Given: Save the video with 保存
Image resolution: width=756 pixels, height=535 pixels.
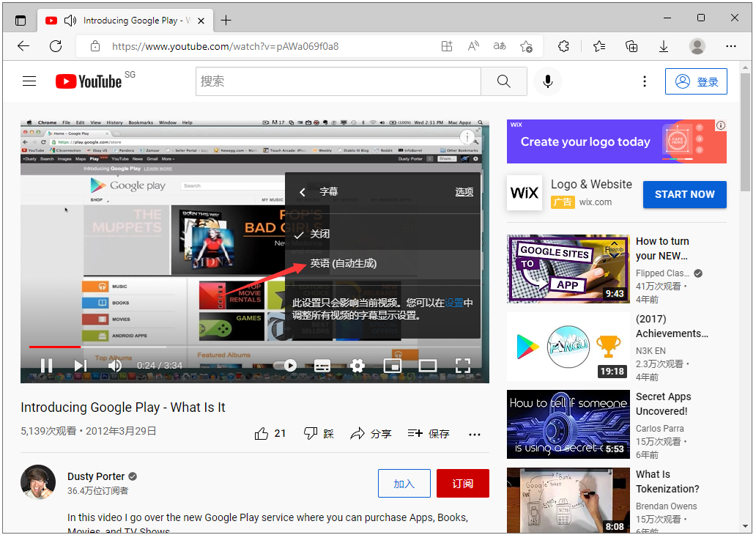Looking at the screenshot, I should (x=429, y=434).
